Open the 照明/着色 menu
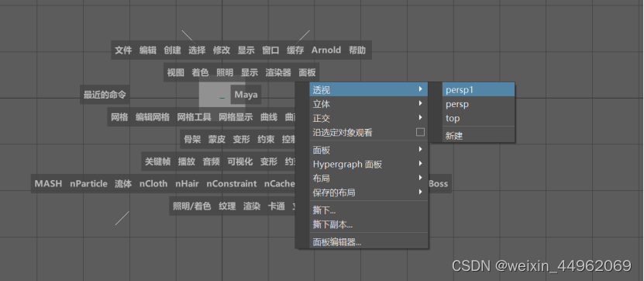This screenshot has width=644, height=281. point(191,206)
